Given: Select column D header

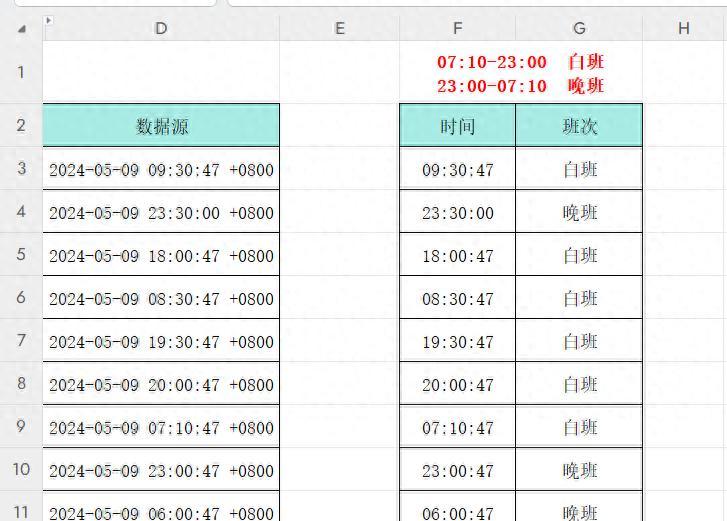Looking at the screenshot, I should [161, 28].
